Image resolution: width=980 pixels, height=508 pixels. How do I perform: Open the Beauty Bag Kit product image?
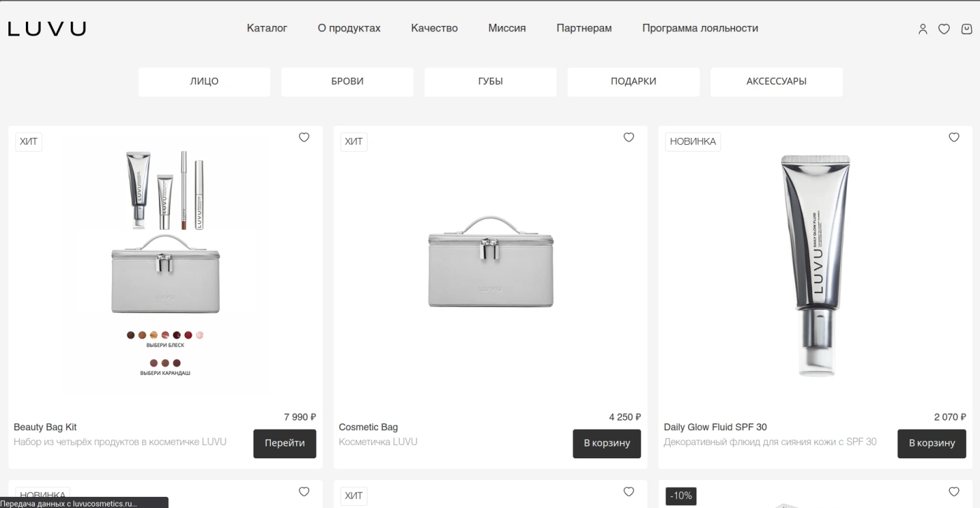pyautogui.click(x=166, y=264)
